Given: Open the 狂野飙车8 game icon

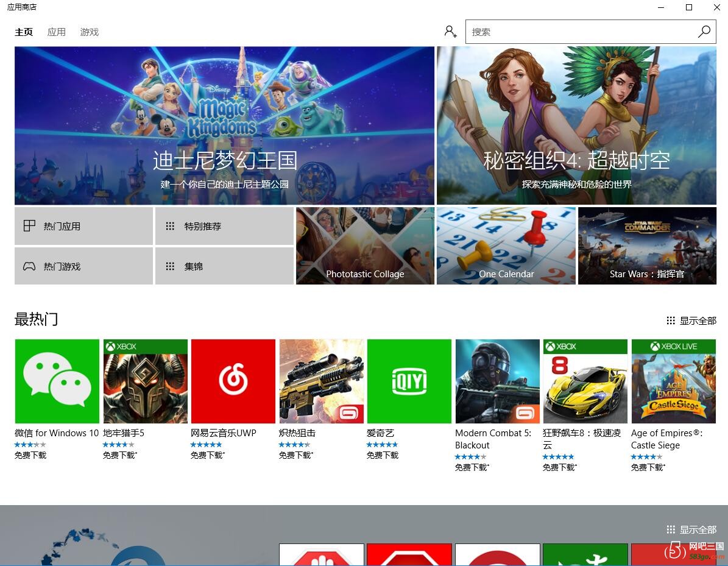Looking at the screenshot, I should (585, 381).
